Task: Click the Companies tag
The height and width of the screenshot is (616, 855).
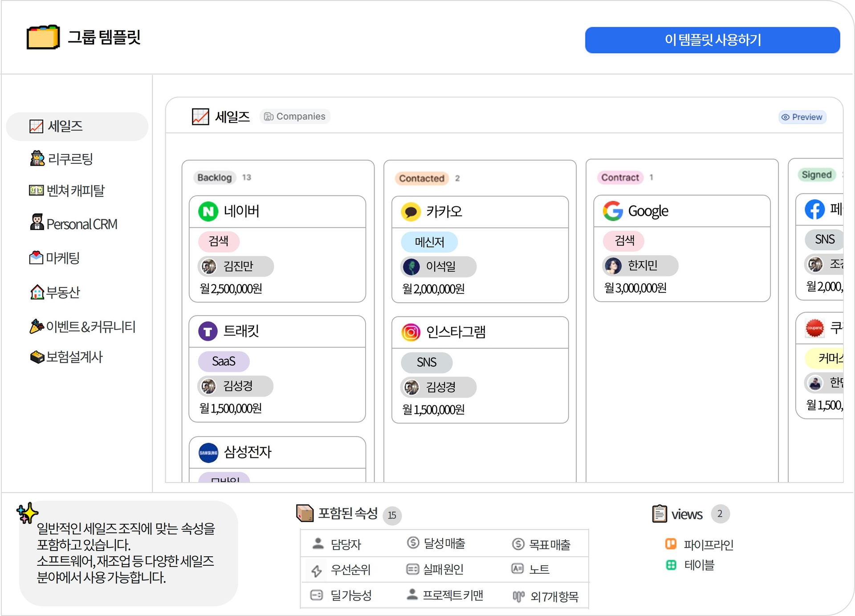Action: coord(295,117)
